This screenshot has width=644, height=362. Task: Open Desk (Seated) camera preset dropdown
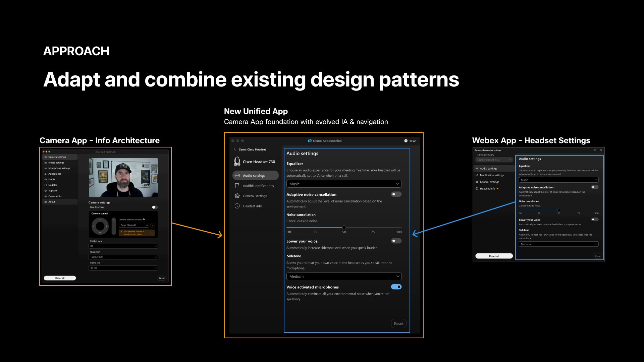pyautogui.click(x=134, y=225)
